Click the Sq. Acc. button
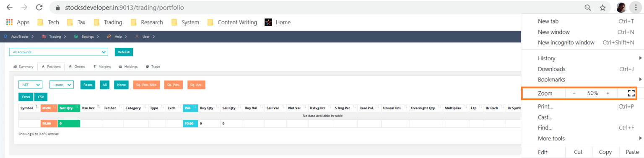This screenshot has height=158, width=644. pyautogui.click(x=196, y=85)
